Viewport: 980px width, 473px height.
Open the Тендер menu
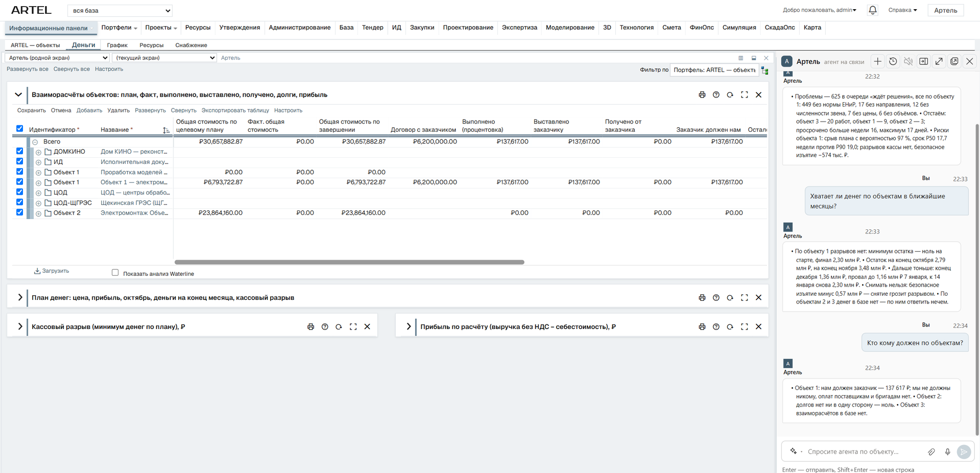pyautogui.click(x=372, y=28)
